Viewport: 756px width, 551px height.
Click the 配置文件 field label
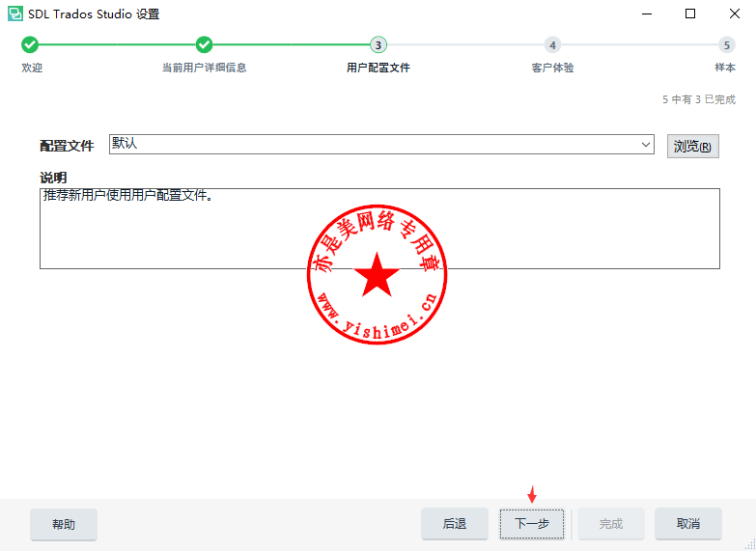point(67,146)
